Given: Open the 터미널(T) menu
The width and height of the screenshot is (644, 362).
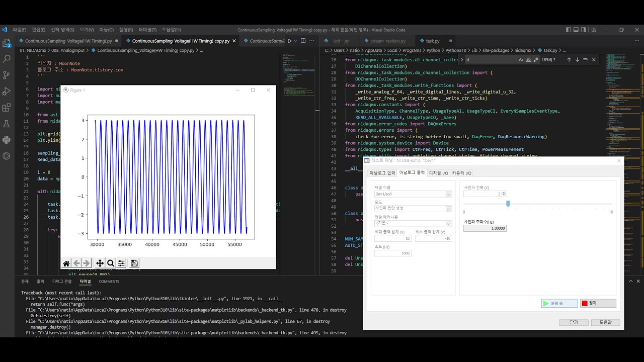Looking at the screenshot, I should 147,30.
